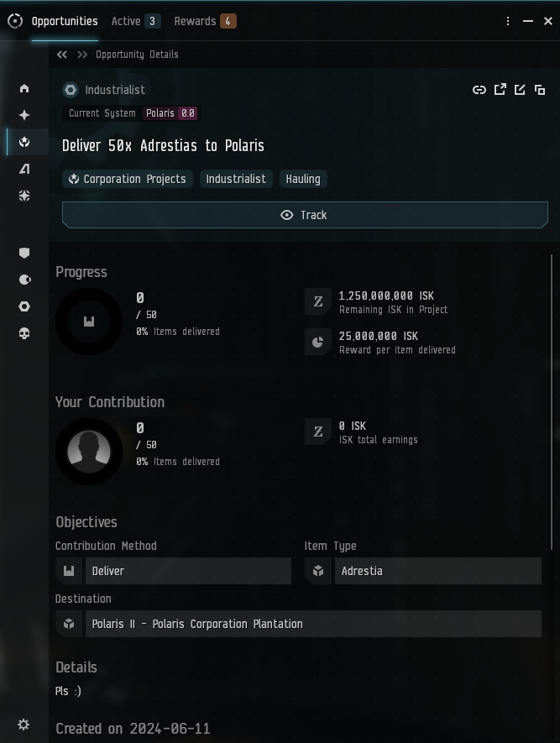Click the Adrestia item type cube icon
The width and height of the screenshot is (560, 743).
point(318,571)
